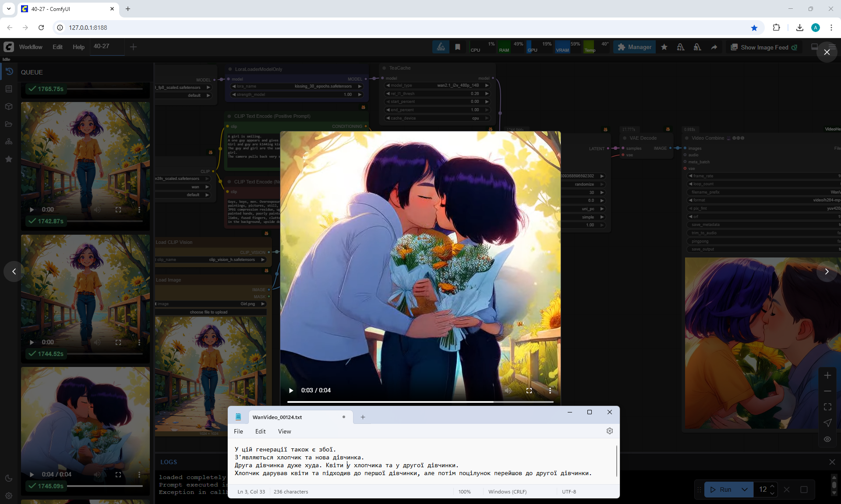Open the ComfyUI Manager
The image size is (841, 504).
click(634, 47)
